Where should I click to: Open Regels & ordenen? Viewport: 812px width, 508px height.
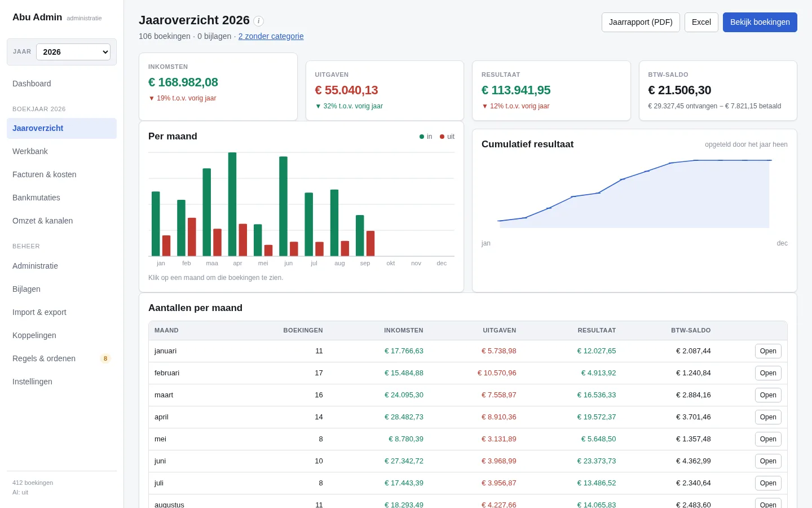tap(61, 358)
